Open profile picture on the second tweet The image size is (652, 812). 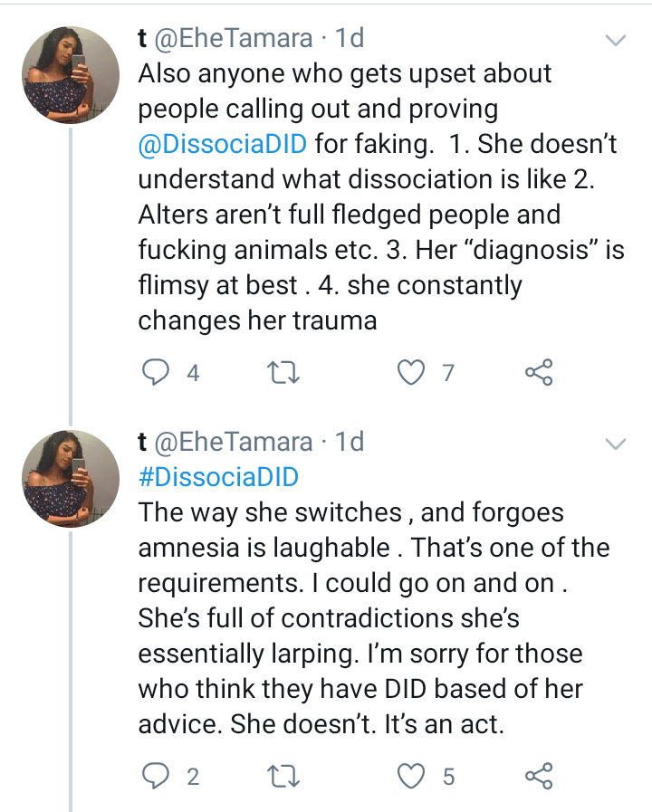[71, 480]
